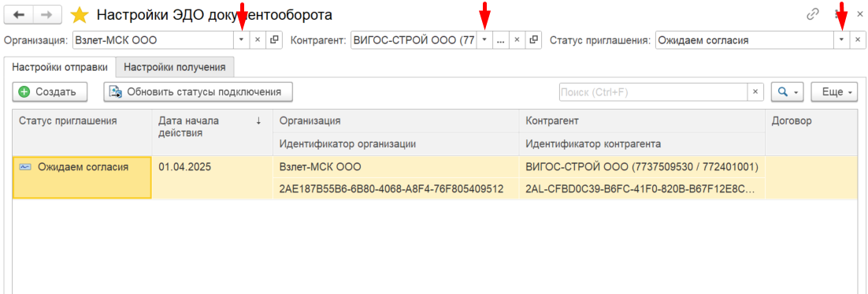The width and height of the screenshot is (868, 294).
Task: Switch to Настройки получения tab
Action: pyautogui.click(x=174, y=67)
